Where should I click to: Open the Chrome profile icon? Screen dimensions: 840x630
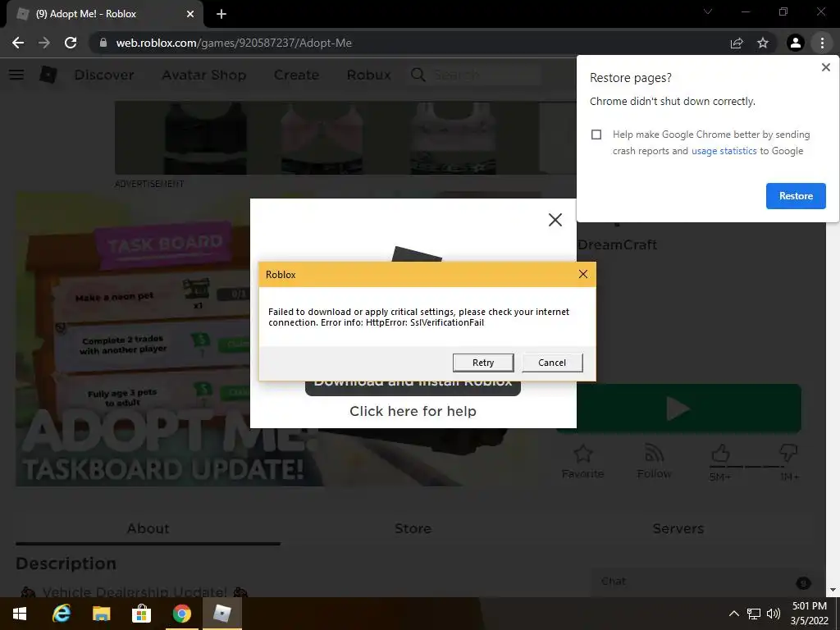click(796, 43)
